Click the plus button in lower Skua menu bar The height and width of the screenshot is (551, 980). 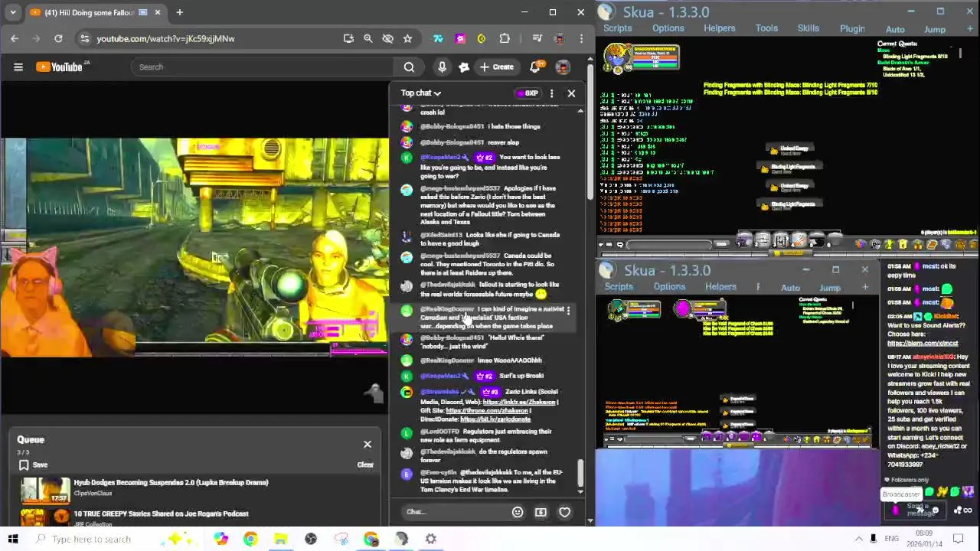click(865, 288)
